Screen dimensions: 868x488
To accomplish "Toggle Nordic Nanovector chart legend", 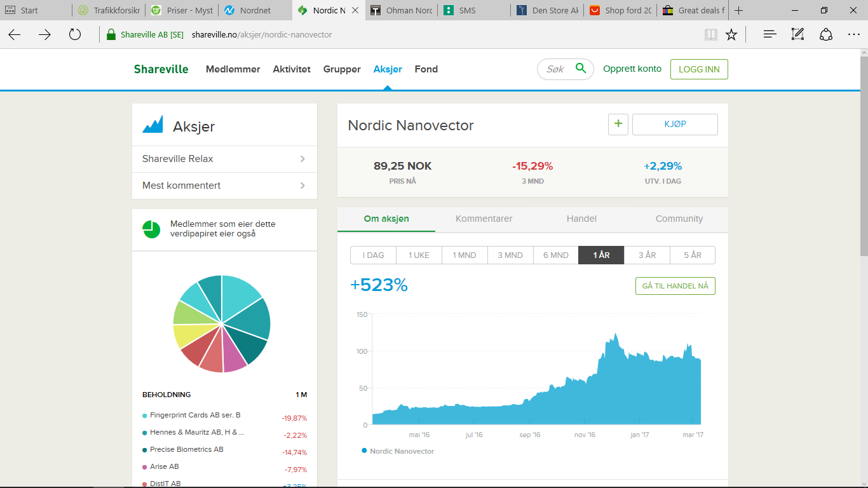I will point(398,451).
